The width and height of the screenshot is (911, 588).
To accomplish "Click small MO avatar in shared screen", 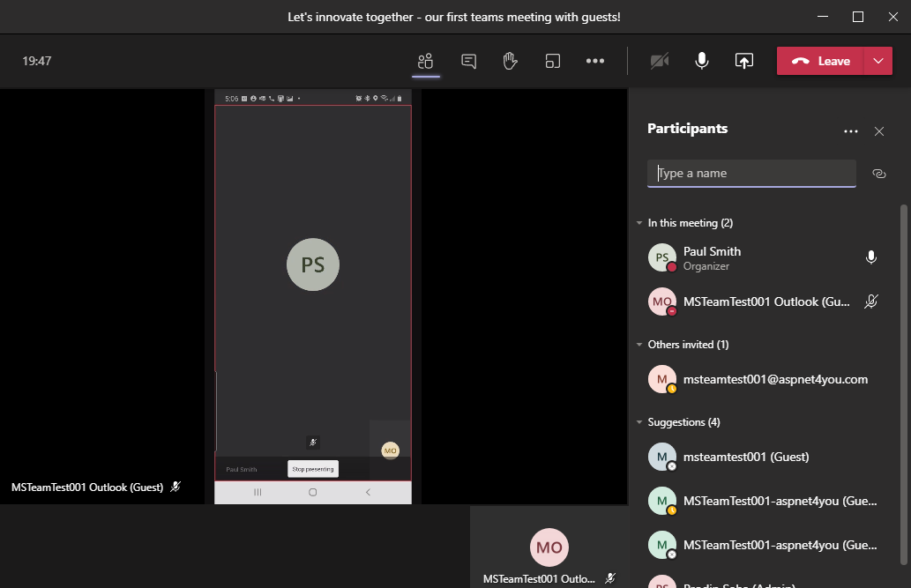I will (x=390, y=450).
